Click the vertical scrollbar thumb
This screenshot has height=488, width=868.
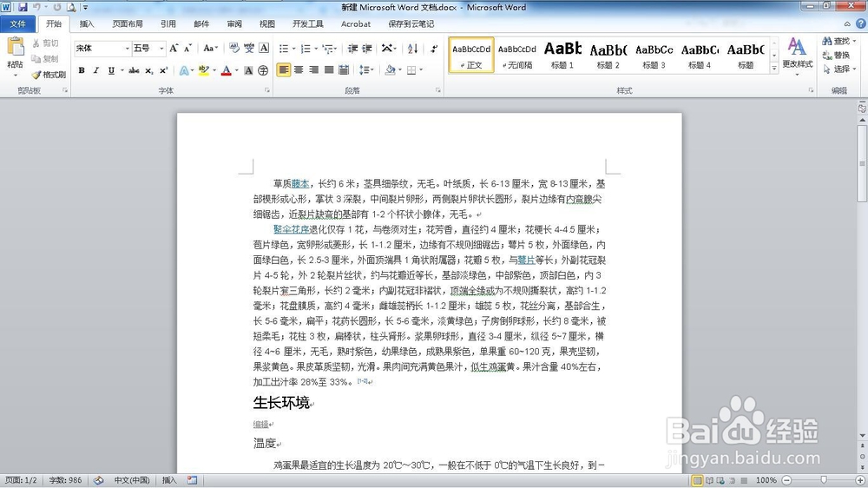point(863,163)
